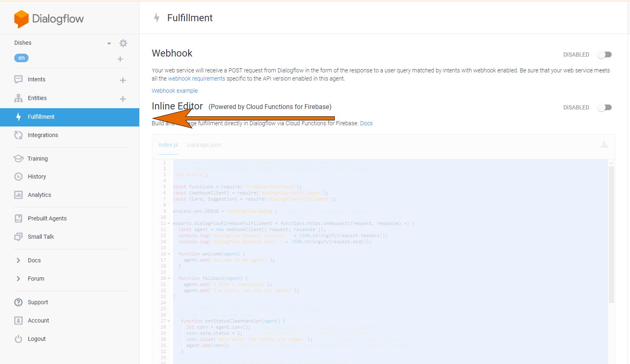Viewport: 630px width, 364px height.
Task: Create new entity with plus icon
Action: tap(123, 99)
